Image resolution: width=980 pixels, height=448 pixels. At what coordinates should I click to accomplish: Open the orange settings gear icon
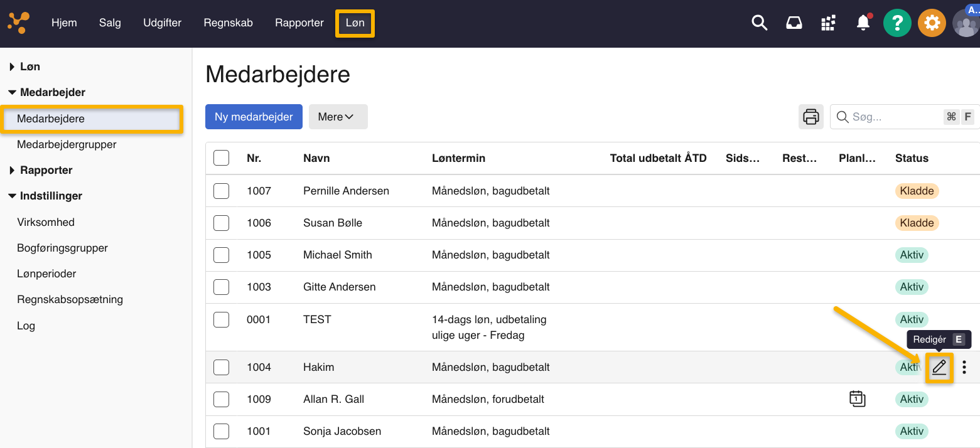coord(932,23)
